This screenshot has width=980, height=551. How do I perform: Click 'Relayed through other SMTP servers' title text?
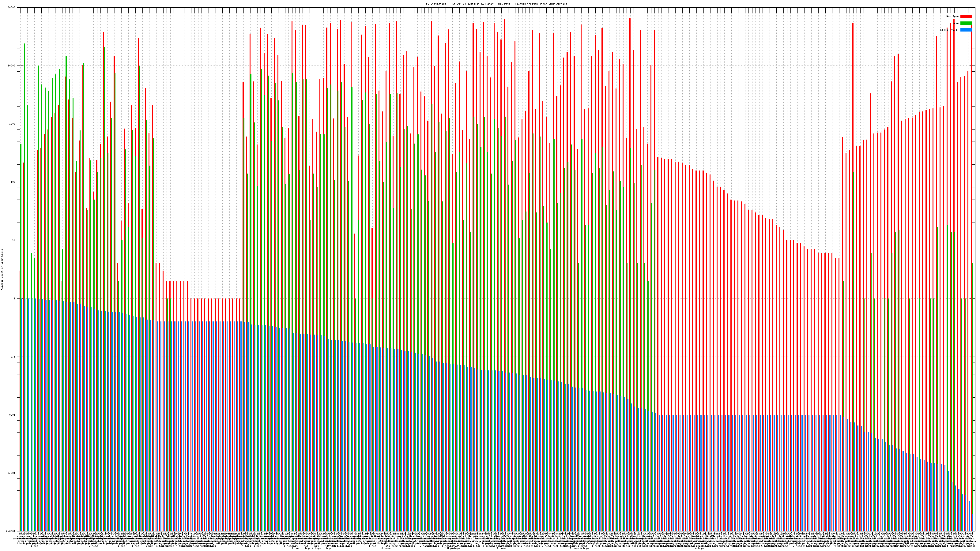(541, 4)
